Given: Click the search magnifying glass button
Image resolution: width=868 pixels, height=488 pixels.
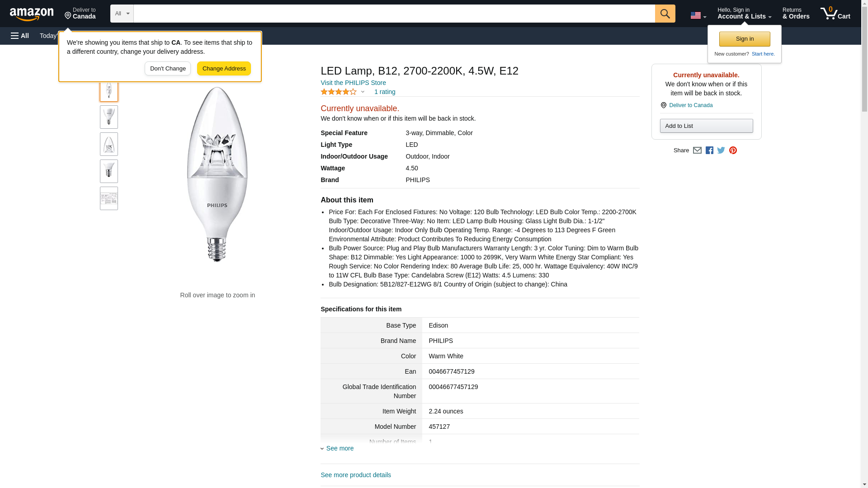Looking at the screenshot, I should [665, 14].
